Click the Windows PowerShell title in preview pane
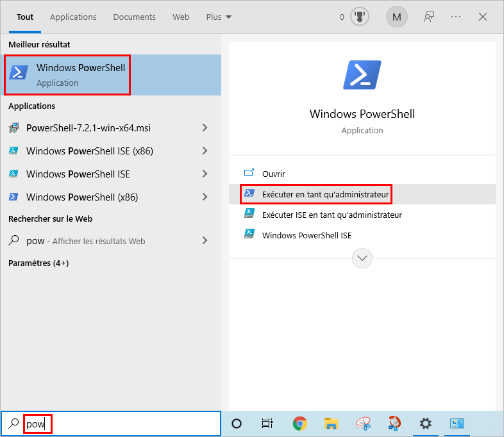The width and height of the screenshot is (504, 437). 362,114
